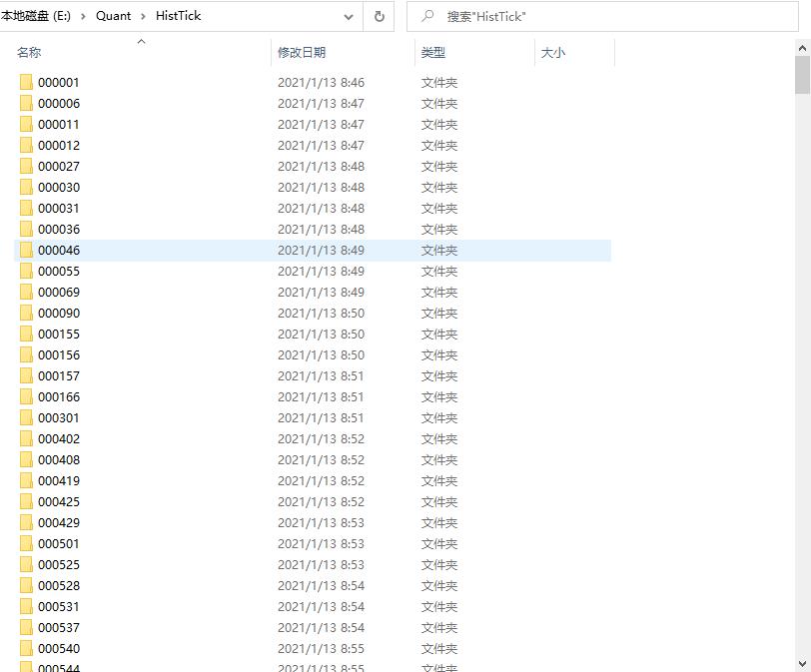The image size is (811, 672).
Task: Open the 000528 folder by name
Action: point(58,585)
